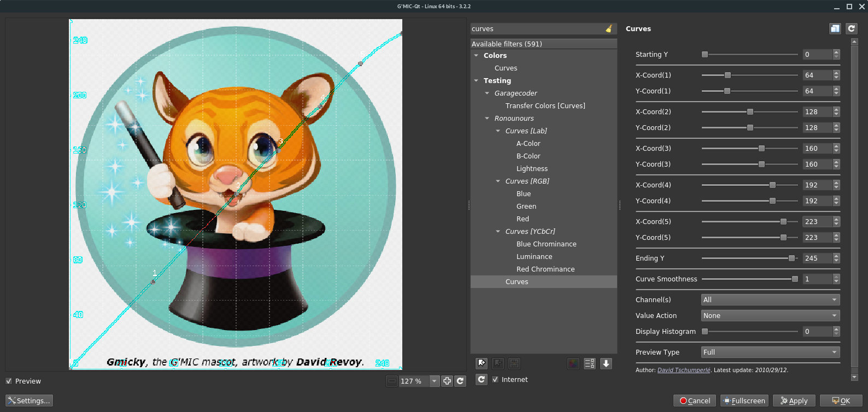Open the Channel(s) dropdown
The image size is (868, 412).
click(x=770, y=299)
